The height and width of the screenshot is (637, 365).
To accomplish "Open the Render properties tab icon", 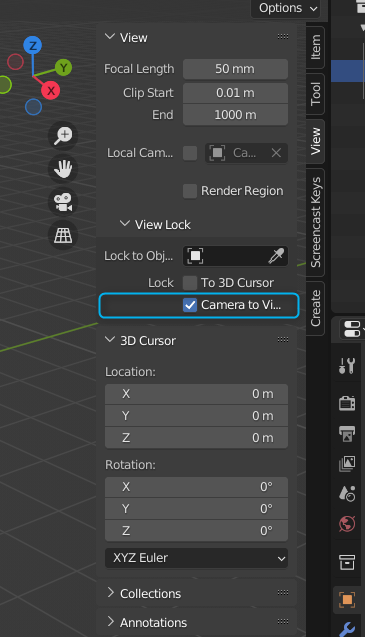I will click(347, 403).
